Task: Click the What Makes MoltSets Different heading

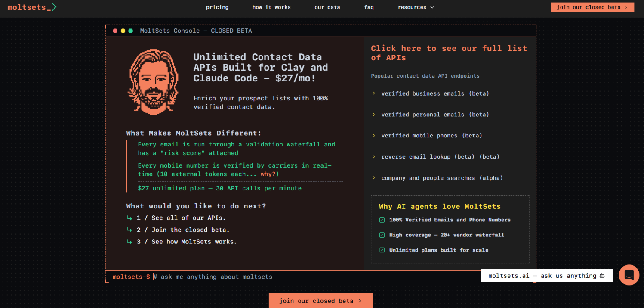Action: tap(194, 133)
